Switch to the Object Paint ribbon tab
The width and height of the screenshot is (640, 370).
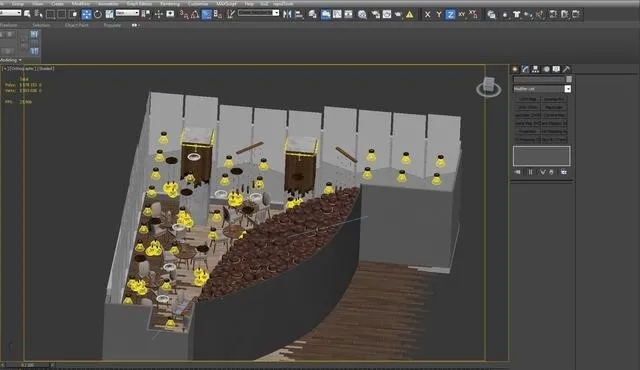point(77,25)
